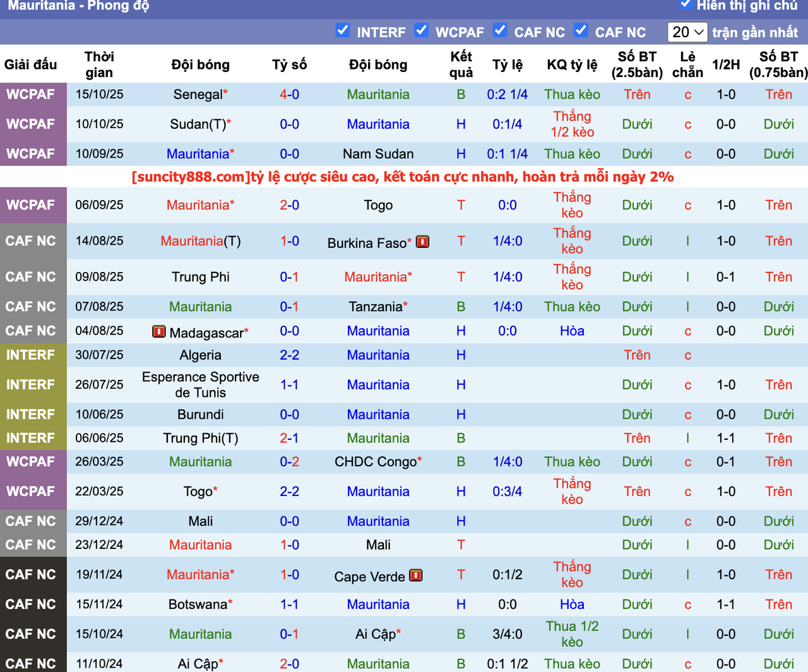Uncheck the first CAF NC checkbox
The height and width of the screenshot is (672, 808).
coord(500,30)
